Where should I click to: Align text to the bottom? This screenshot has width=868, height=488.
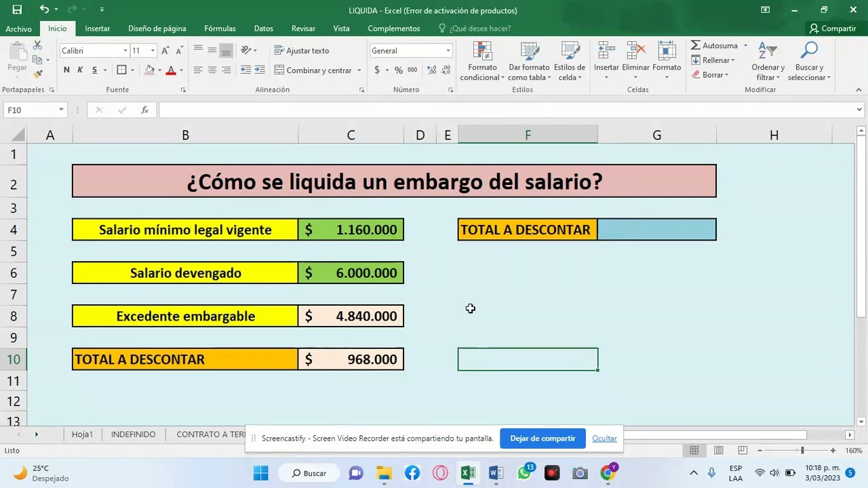[x=226, y=51]
